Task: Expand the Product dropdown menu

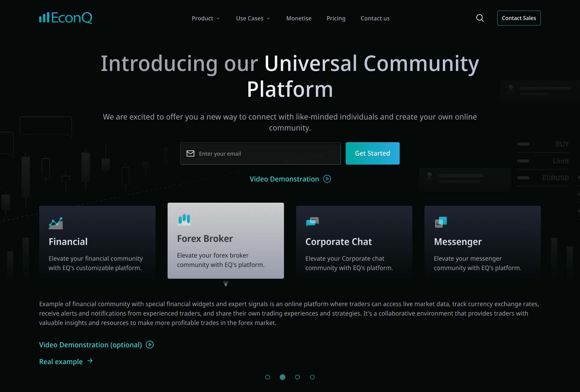Action: pos(206,18)
